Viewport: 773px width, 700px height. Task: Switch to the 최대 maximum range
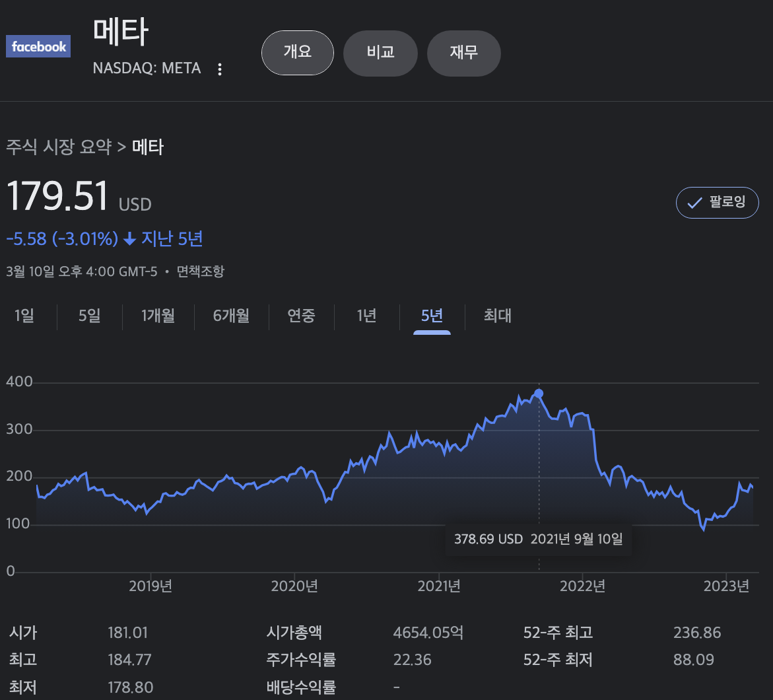(496, 316)
